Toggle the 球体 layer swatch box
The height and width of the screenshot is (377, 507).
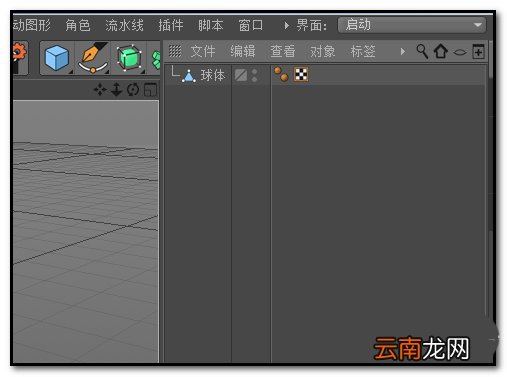[x=241, y=75]
